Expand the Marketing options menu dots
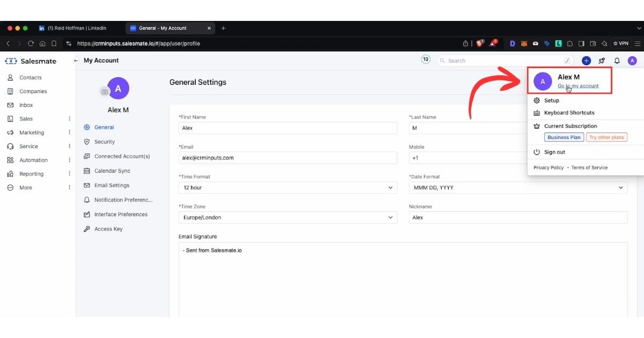Image resolution: width=644 pixels, height=338 pixels. (x=69, y=133)
